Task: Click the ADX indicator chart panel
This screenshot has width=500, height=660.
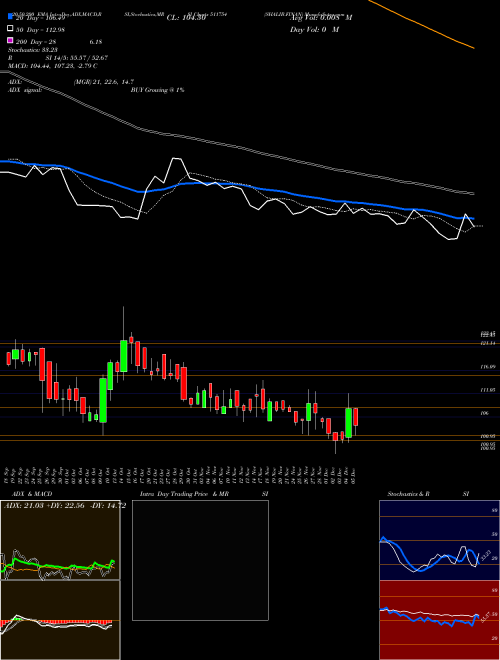Action: point(60,540)
